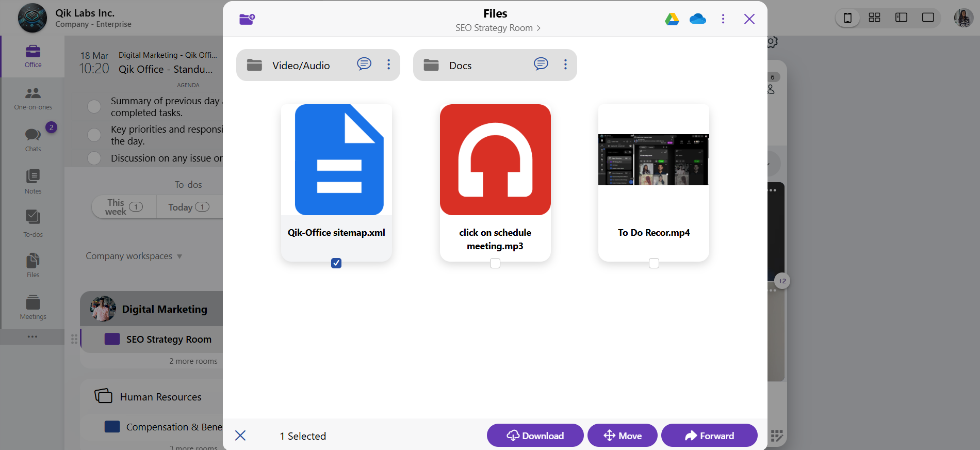The image size is (980, 450).
Task: Expand the Company workspaces dropdown
Action: (x=134, y=256)
